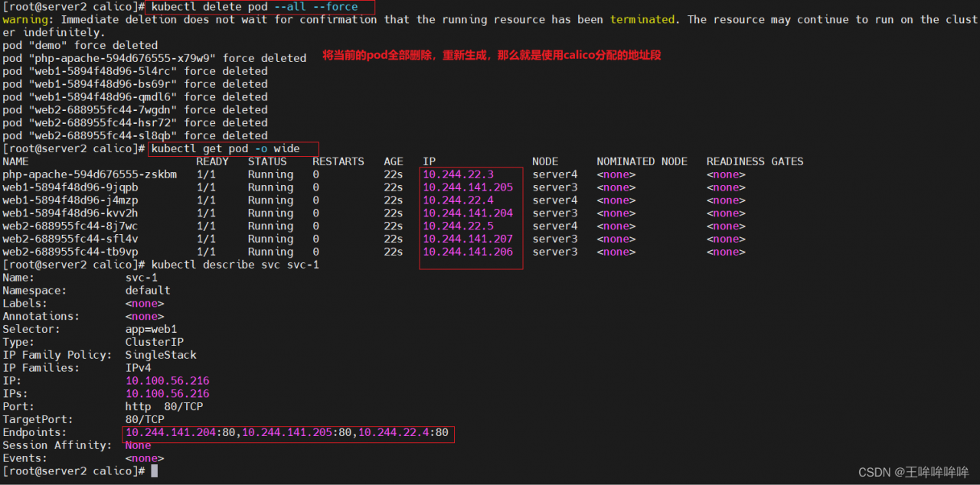Select pod name web1-5894f48d96-kvv2h

(70, 213)
